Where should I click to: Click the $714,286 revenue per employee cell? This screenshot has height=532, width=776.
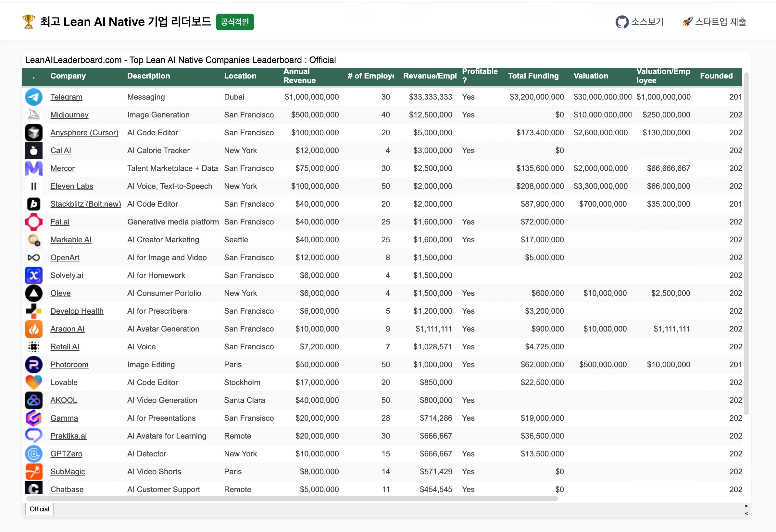[x=436, y=418]
